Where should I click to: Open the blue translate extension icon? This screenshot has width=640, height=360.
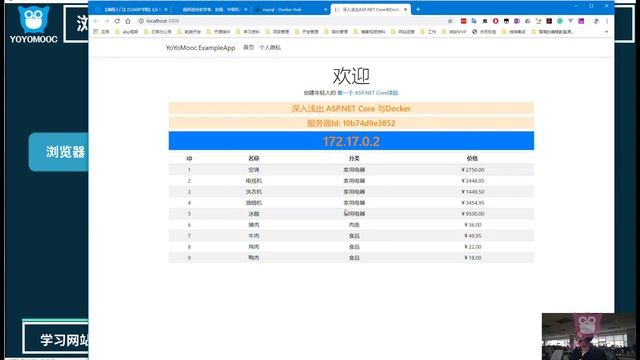click(474, 21)
